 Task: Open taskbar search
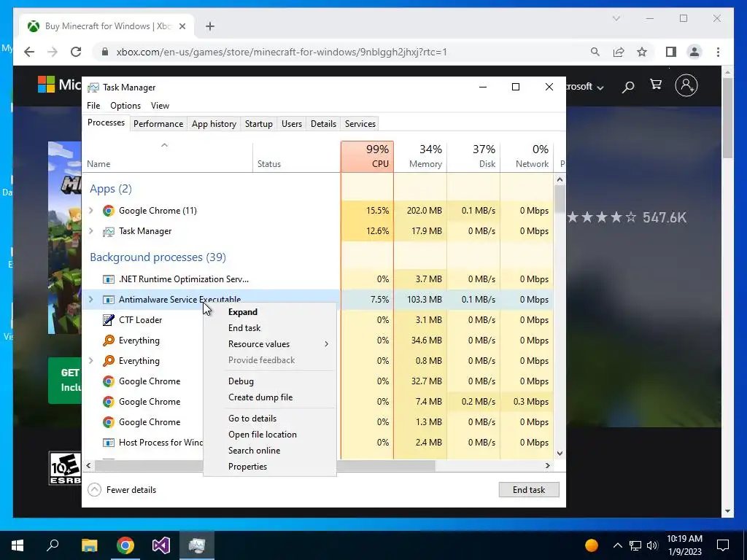[x=53, y=545]
